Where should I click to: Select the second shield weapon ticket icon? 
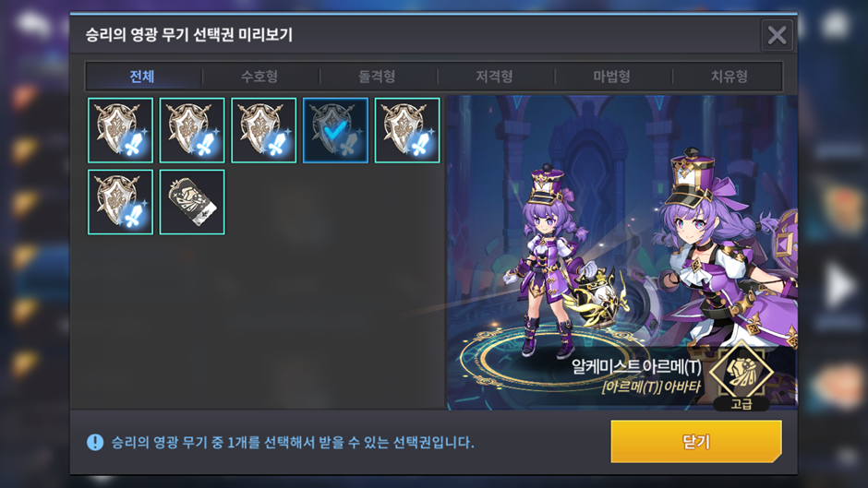pyautogui.click(x=192, y=130)
